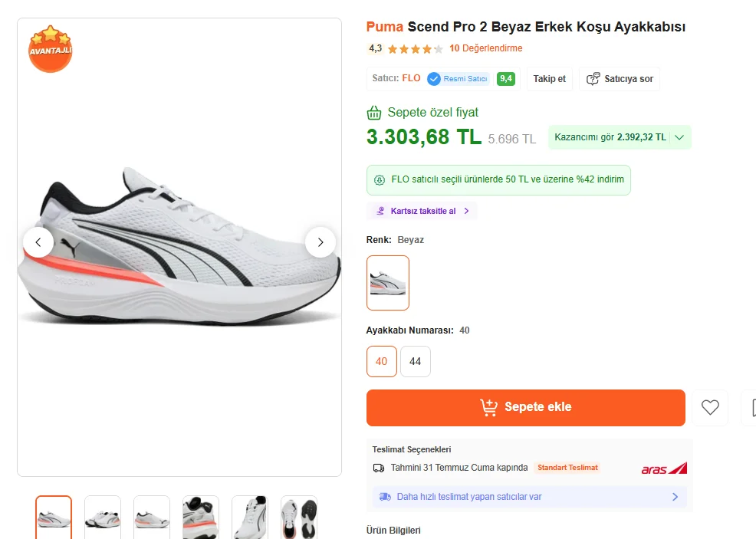Click the 9,4 seller score badge
756x539 pixels.
click(506, 78)
